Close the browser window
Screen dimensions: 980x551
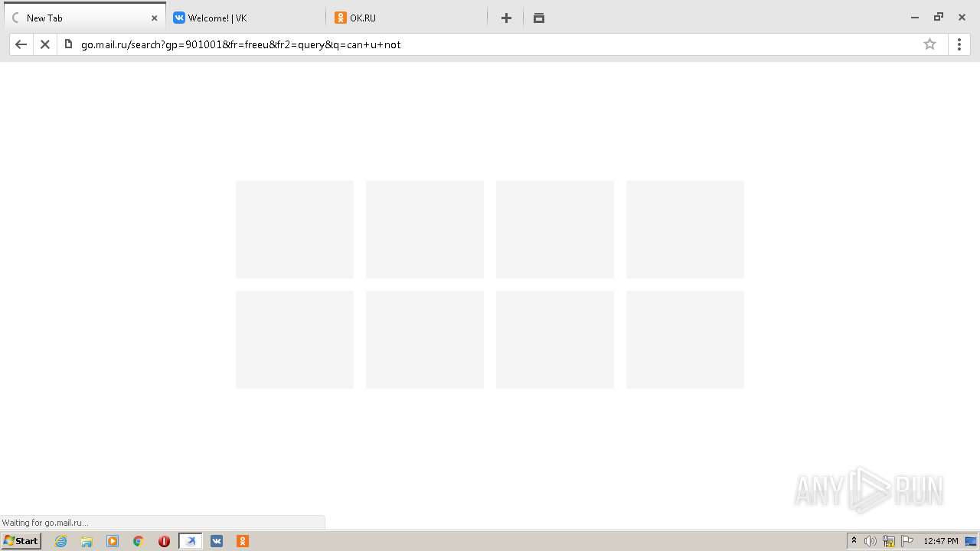[962, 17]
